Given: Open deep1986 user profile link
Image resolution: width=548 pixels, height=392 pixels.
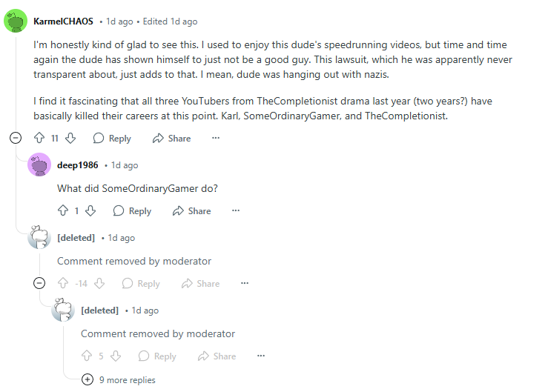Looking at the screenshot, I should click(78, 165).
